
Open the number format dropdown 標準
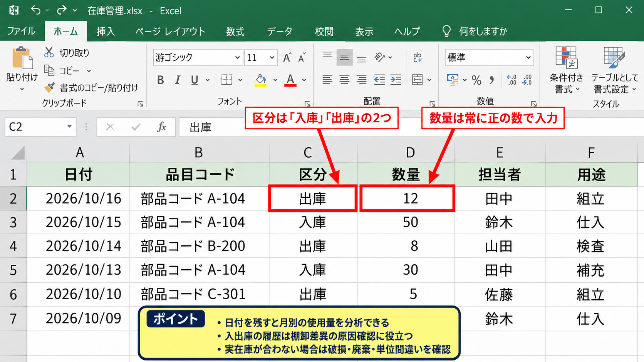click(x=528, y=58)
